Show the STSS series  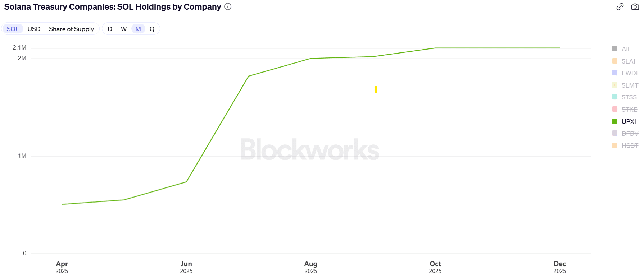click(629, 97)
